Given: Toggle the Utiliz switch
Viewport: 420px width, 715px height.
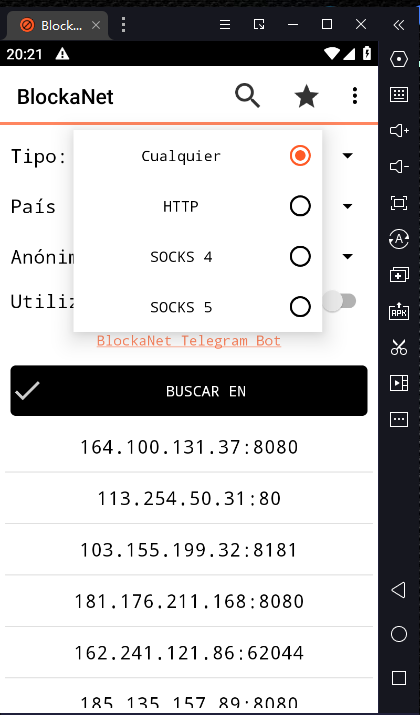Looking at the screenshot, I should pyautogui.click(x=339, y=301).
